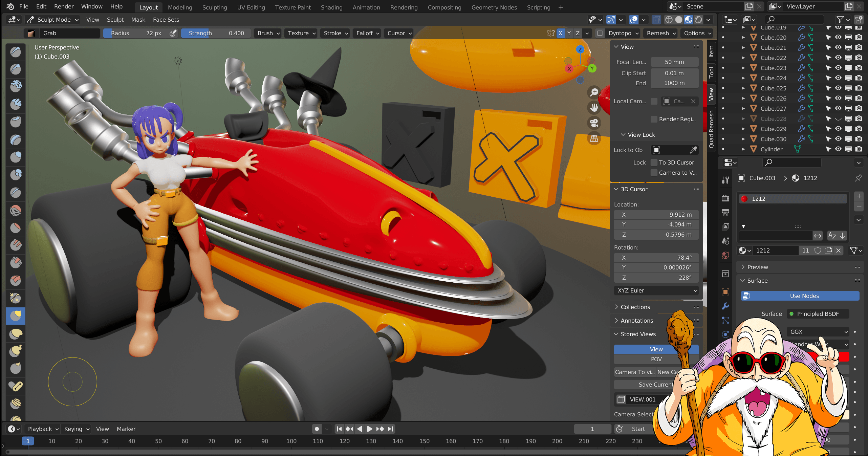Open the Quad Remesh sidebar tab
The width and height of the screenshot is (868, 456).
(711, 129)
